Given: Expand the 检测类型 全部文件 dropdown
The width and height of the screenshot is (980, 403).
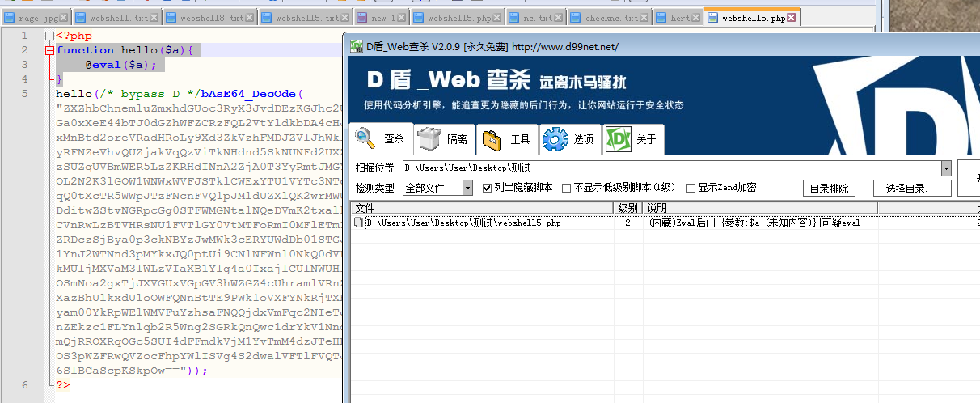Looking at the screenshot, I should pos(467,188).
